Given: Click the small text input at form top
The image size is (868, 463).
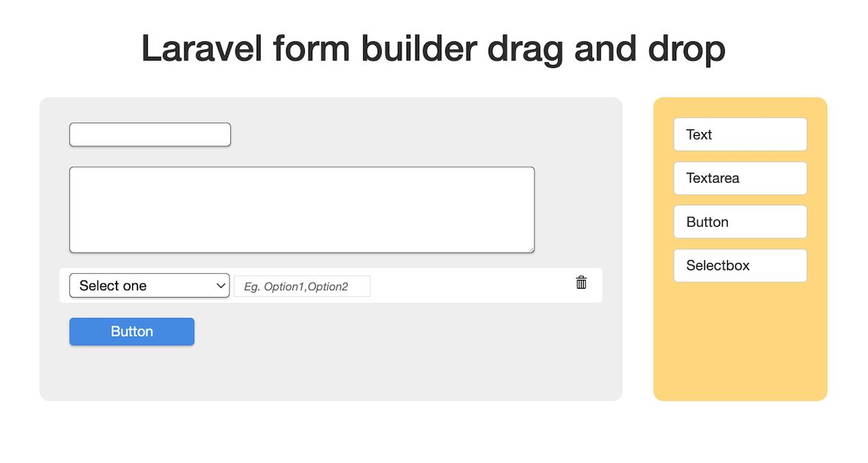Looking at the screenshot, I should click(149, 134).
